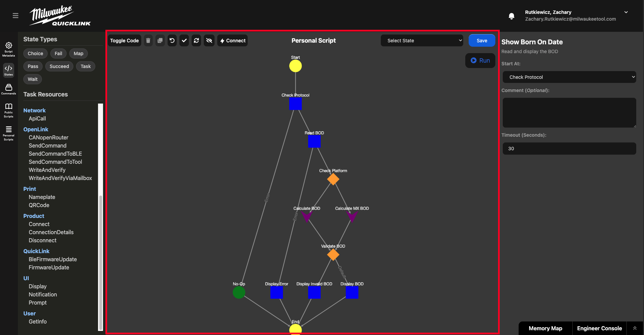Click the duplicate copy icon in toolbar
644x335 pixels.
pyautogui.click(x=160, y=41)
